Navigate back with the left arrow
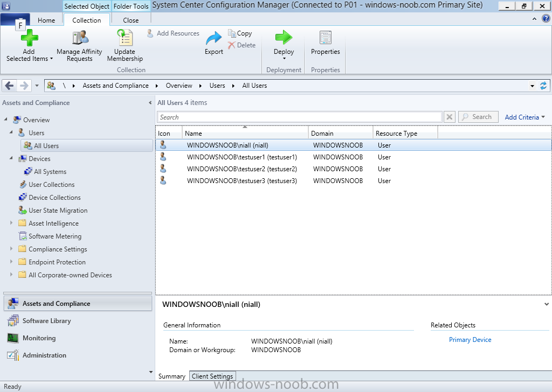The width and height of the screenshot is (552, 392). [10, 86]
